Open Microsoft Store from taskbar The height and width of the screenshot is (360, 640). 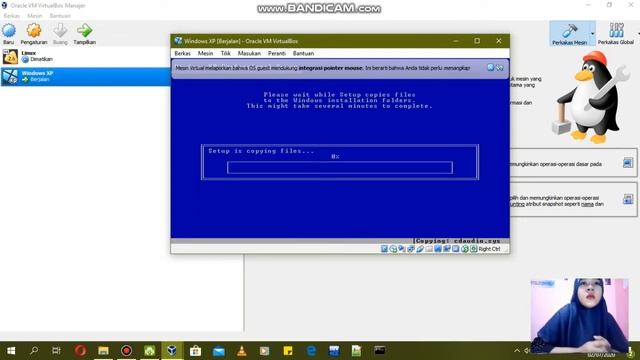(195, 351)
